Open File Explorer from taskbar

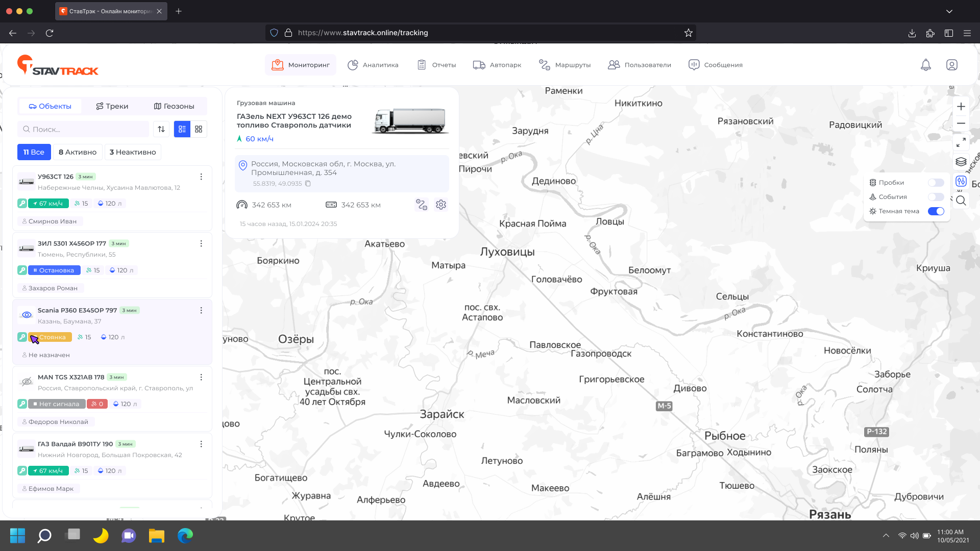(157, 536)
